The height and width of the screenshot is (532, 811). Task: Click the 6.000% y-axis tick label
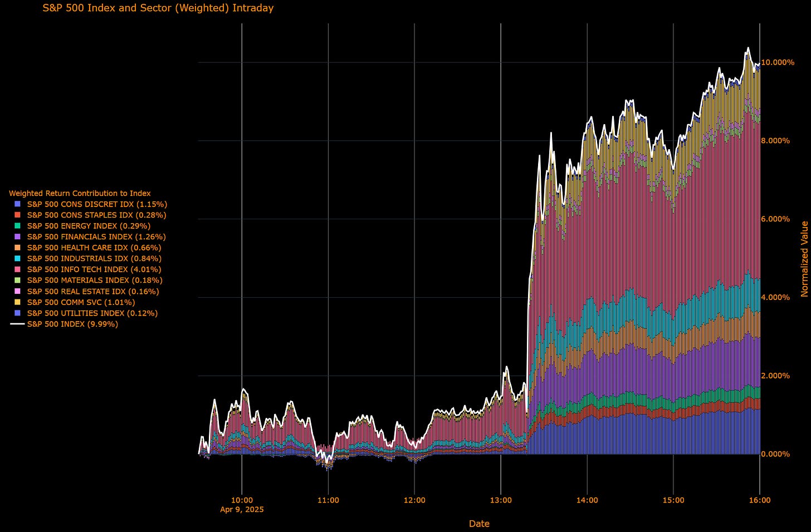(775, 219)
